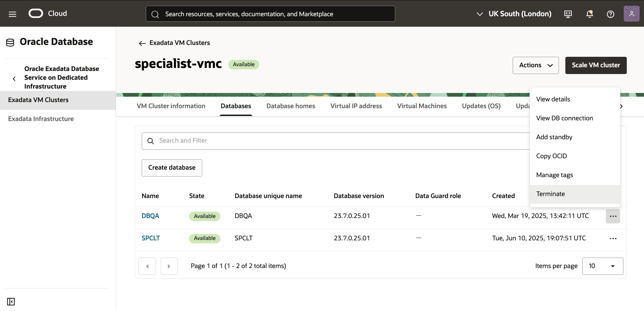Go to next page of results
Viewport: 644px width, 311px height.
coord(169,266)
